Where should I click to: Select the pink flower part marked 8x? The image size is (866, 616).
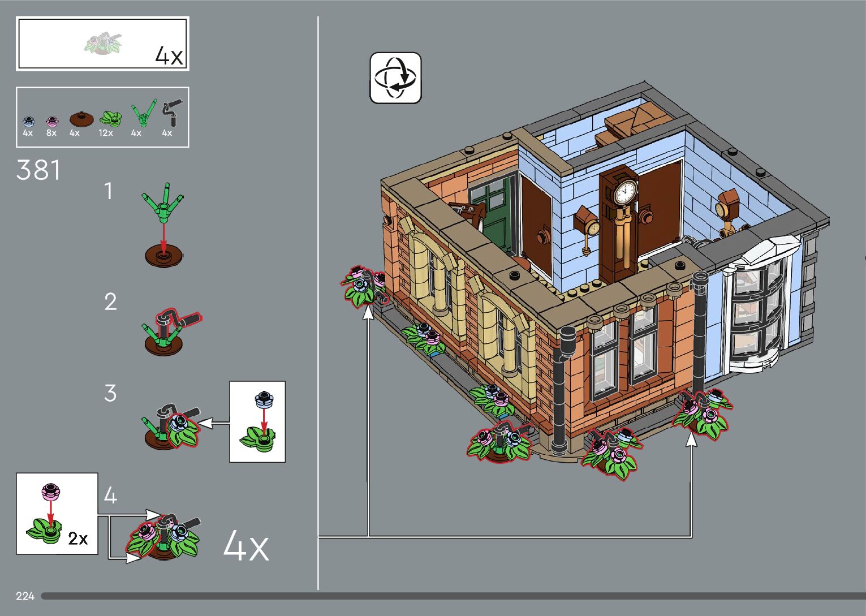pyautogui.click(x=51, y=120)
